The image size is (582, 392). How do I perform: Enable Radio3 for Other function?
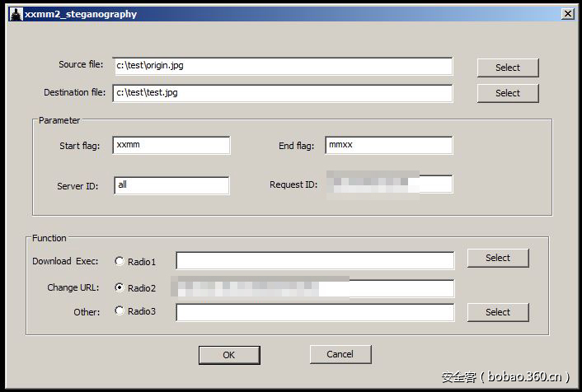pos(120,311)
